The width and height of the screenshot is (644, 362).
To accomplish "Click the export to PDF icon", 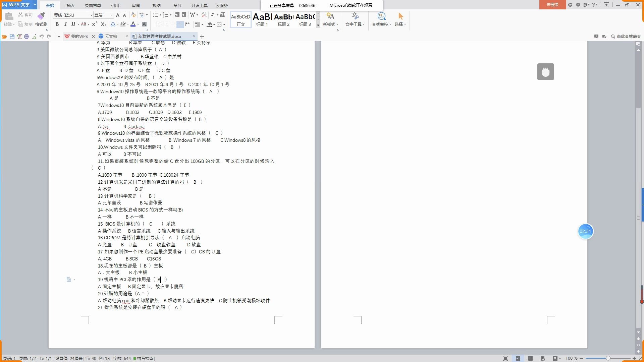I will [x=19, y=37].
